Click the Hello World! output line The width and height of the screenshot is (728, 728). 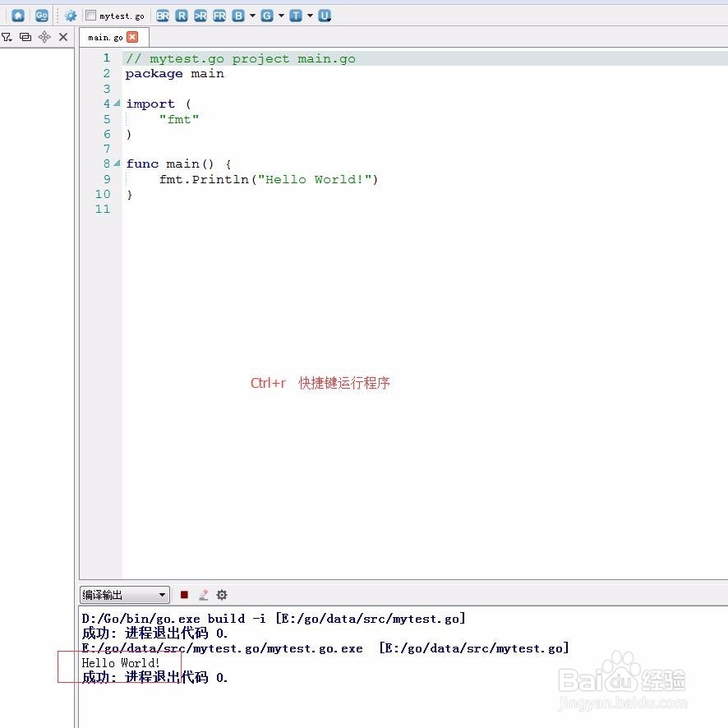119,663
